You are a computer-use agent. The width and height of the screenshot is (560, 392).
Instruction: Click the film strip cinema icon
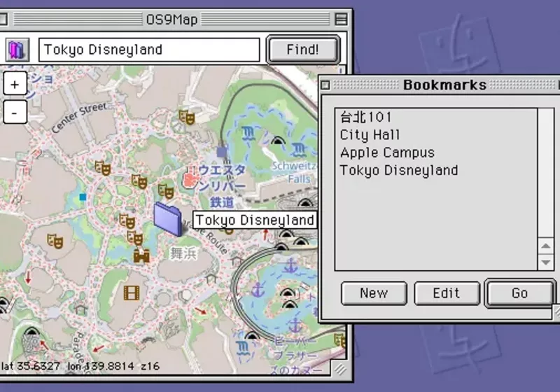click(132, 293)
